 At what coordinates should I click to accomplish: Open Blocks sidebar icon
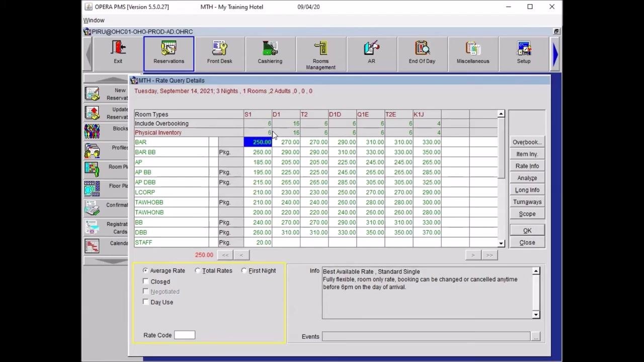coord(92,132)
